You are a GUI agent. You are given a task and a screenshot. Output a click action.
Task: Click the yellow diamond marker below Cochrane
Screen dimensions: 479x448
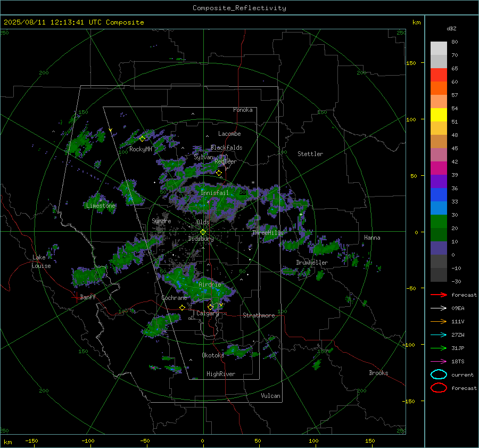pyautogui.click(x=182, y=307)
